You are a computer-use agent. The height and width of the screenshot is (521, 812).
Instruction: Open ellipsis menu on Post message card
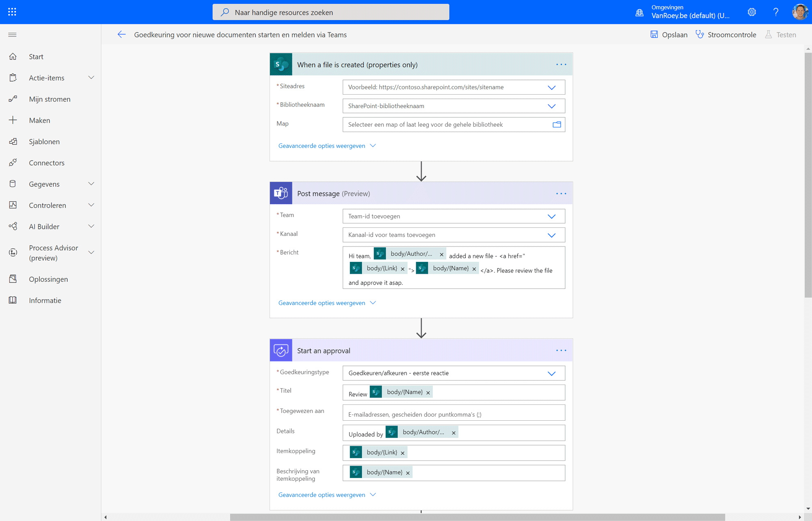(561, 194)
